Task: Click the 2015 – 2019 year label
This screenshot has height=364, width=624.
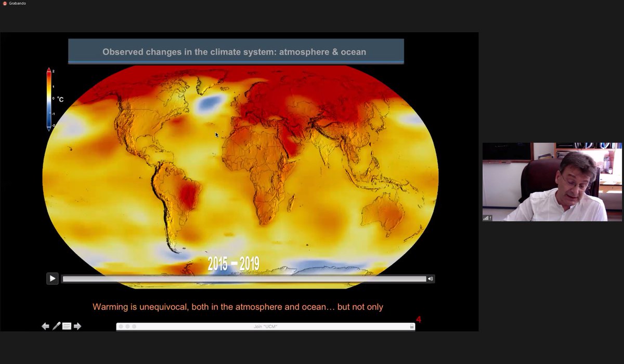Action: coord(233,264)
